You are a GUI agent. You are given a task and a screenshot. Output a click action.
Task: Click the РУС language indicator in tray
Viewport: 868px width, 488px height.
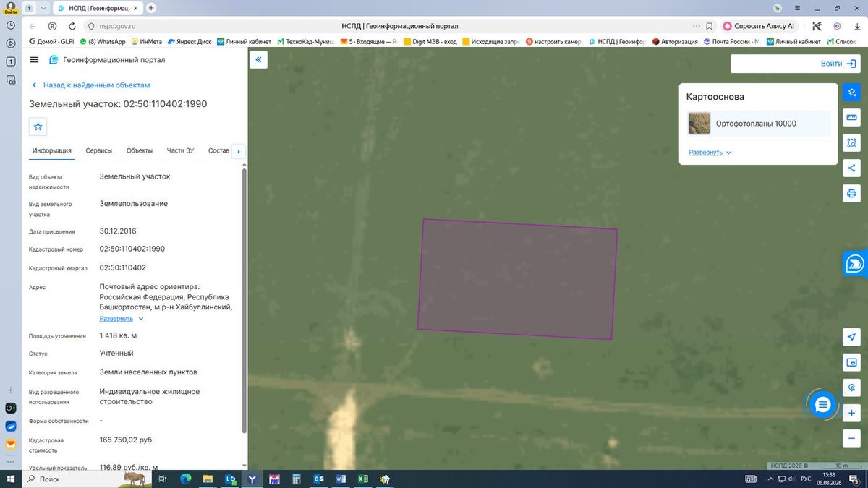[x=806, y=479]
